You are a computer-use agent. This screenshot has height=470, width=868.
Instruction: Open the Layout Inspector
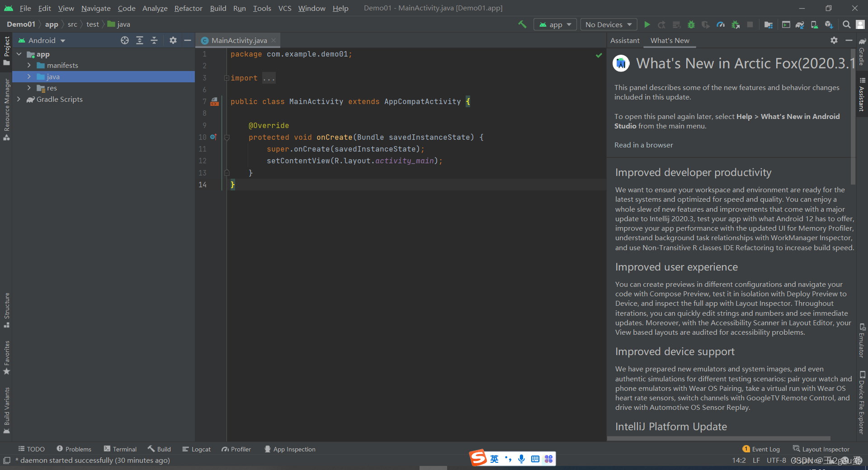(x=821, y=449)
